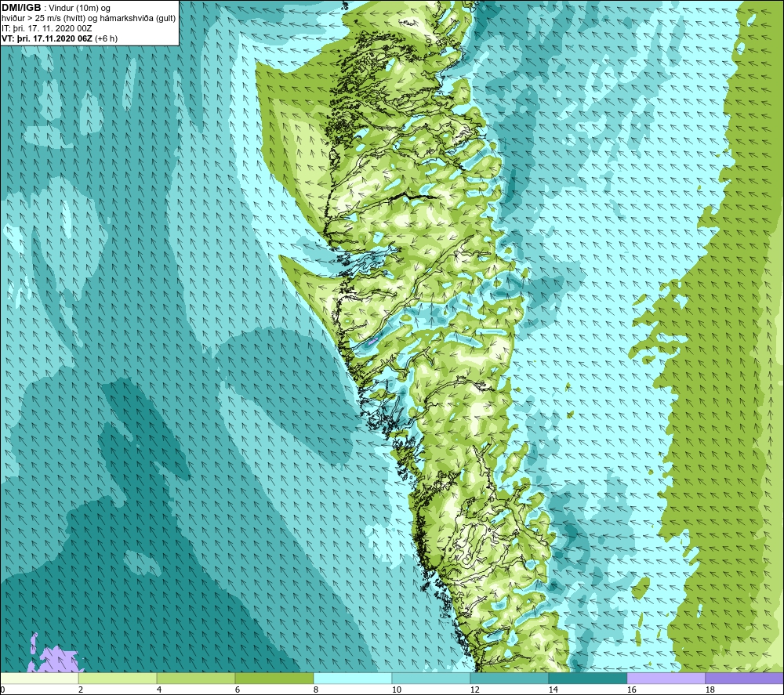Click the aqua 10–12 m/s legend swatch
784x695 pixels.
pos(431,678)
